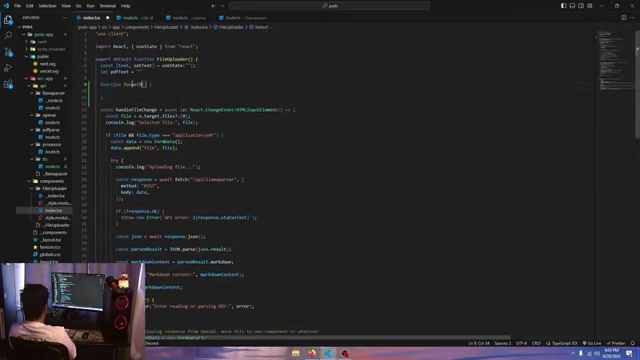Click the command center search box
Viewport: 640px width, 360px height.
tap(329, 6)
